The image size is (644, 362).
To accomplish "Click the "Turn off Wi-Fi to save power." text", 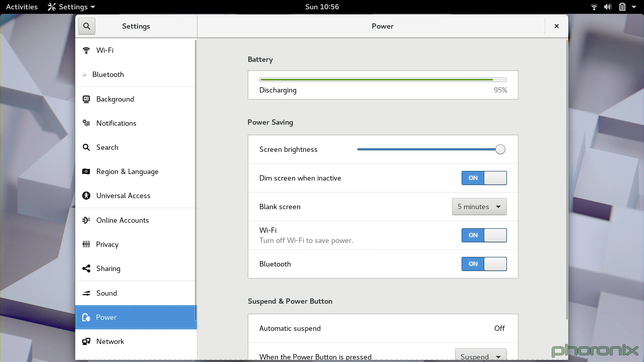I will tap(306, 240).
